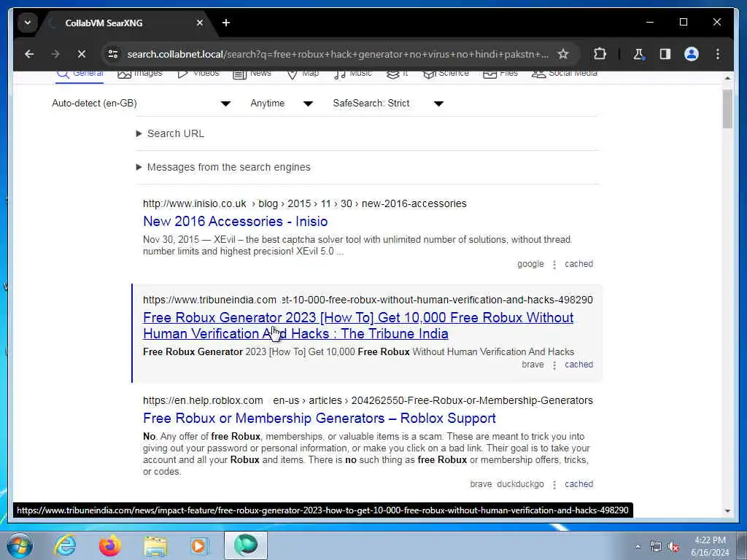Switch to General search category
747x560 pixels.
[80, 74]
